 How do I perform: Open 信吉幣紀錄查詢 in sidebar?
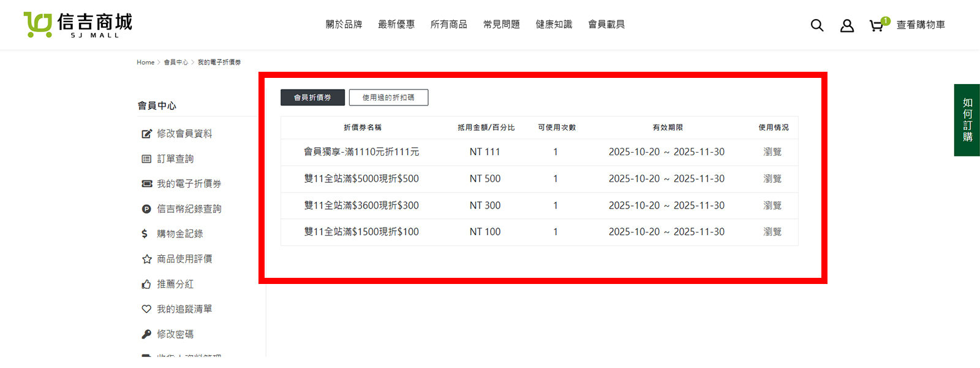coord(189,209)
